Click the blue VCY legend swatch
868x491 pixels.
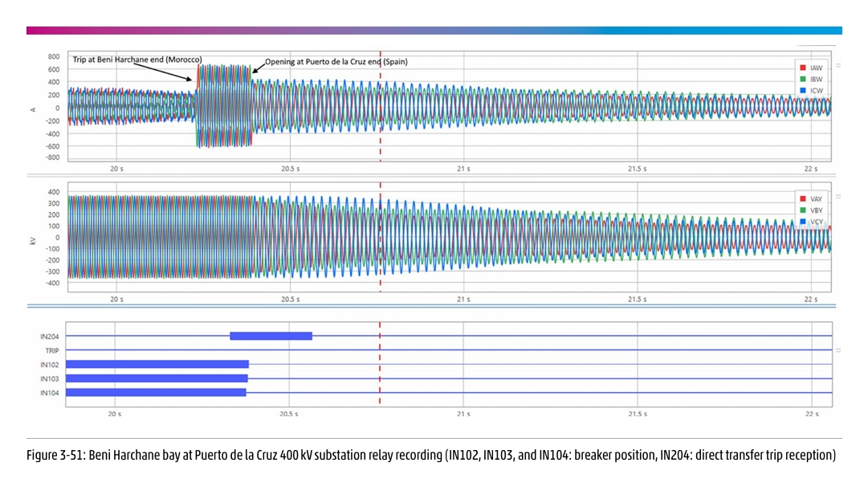click(x=802, y=221)
